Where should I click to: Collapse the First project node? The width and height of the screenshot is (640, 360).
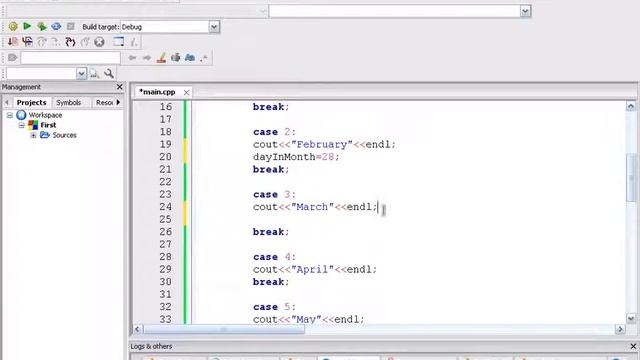click(22, 125)
